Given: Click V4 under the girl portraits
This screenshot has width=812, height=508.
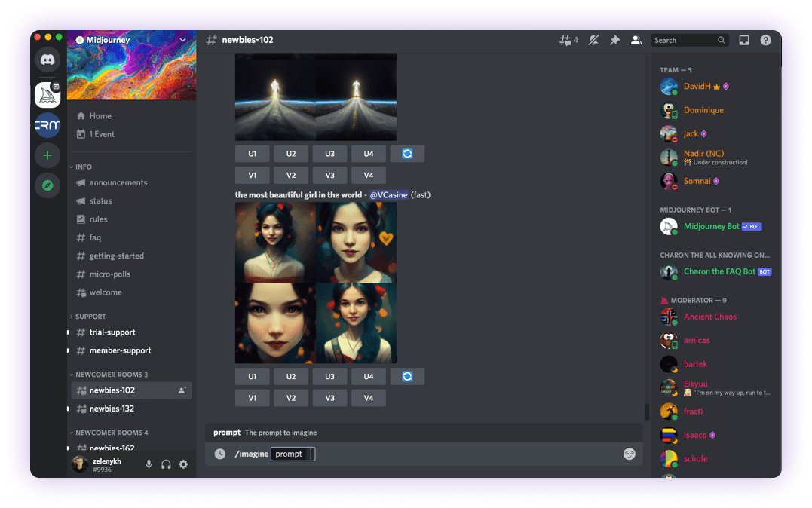Looking at the screenshot, I should click(368, 398).
